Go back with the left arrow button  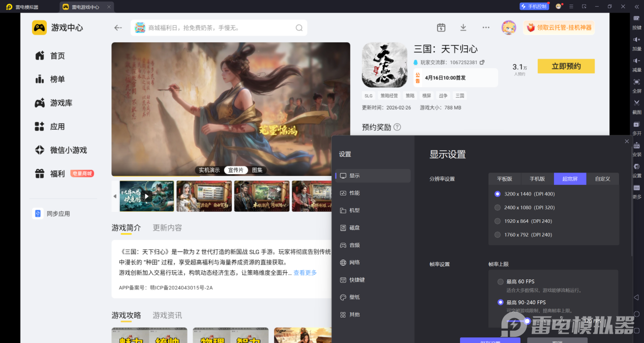pos(118,28)
